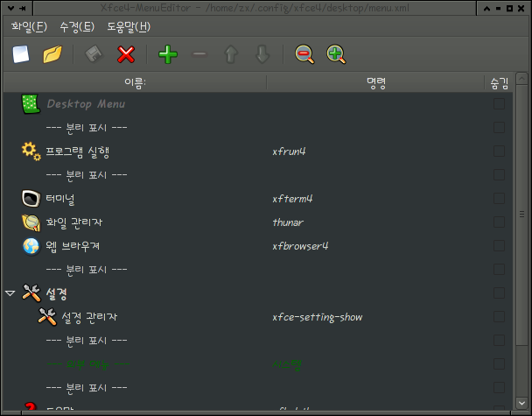Viewport: 532px width, 416px height.
Task: Click the terminal icon beside 터미널
Action: click(x=31, y=198)
